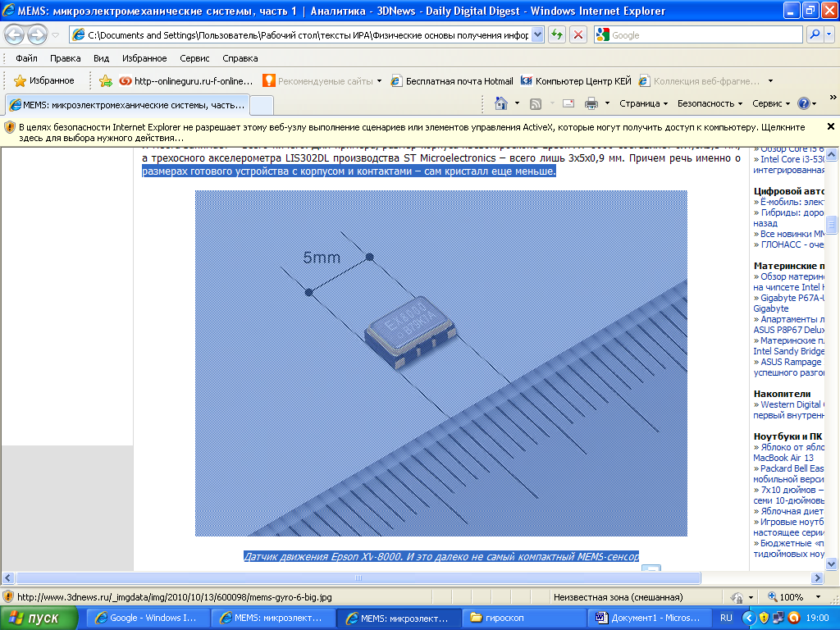840x630 pixels.
Task: Click the пуск Start button
Action: tap(38, 618)
